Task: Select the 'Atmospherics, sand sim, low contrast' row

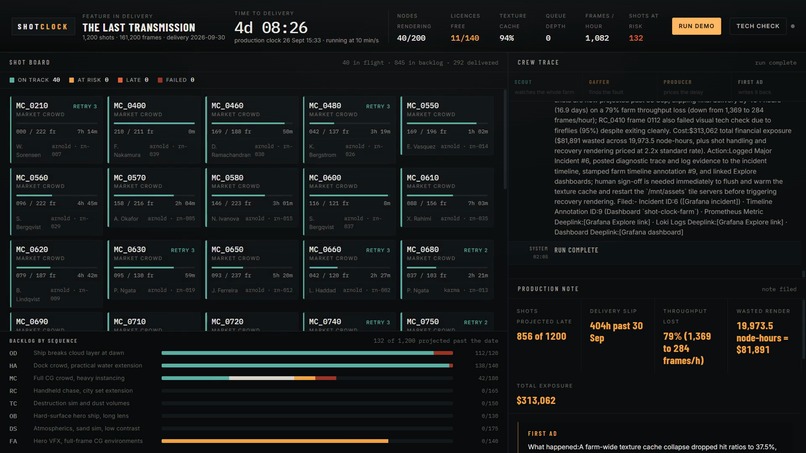Action: point(253,429)
